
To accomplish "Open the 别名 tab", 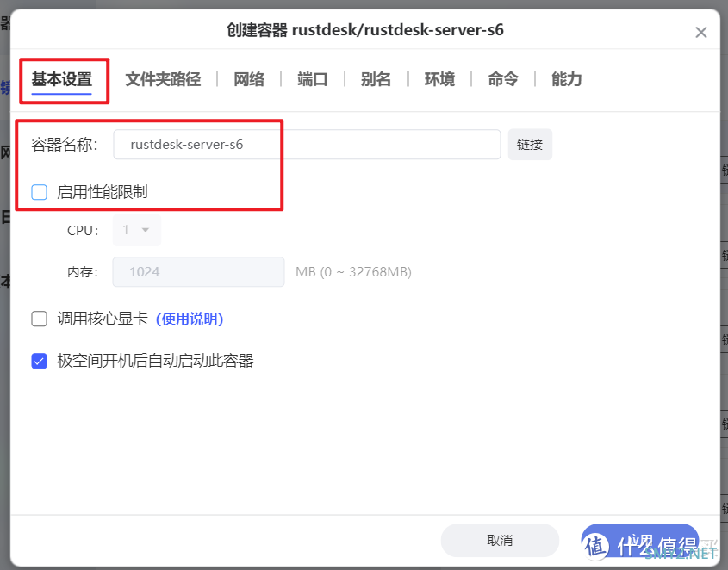I will 376,79.
